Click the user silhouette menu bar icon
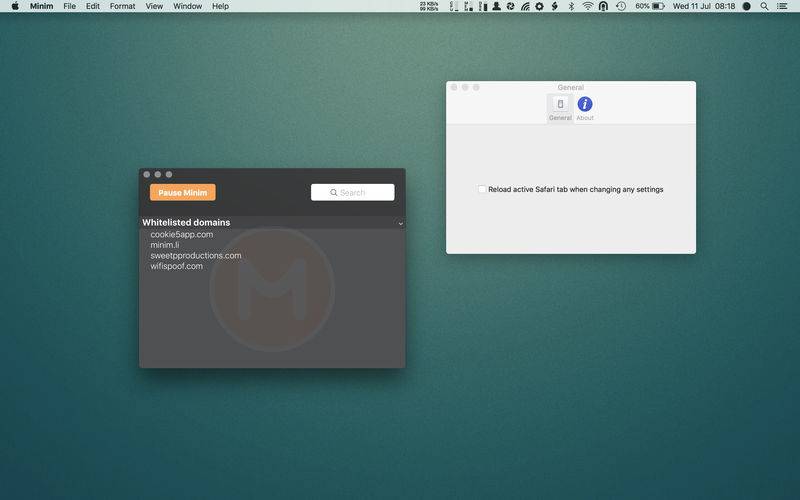 coord(496,6)
